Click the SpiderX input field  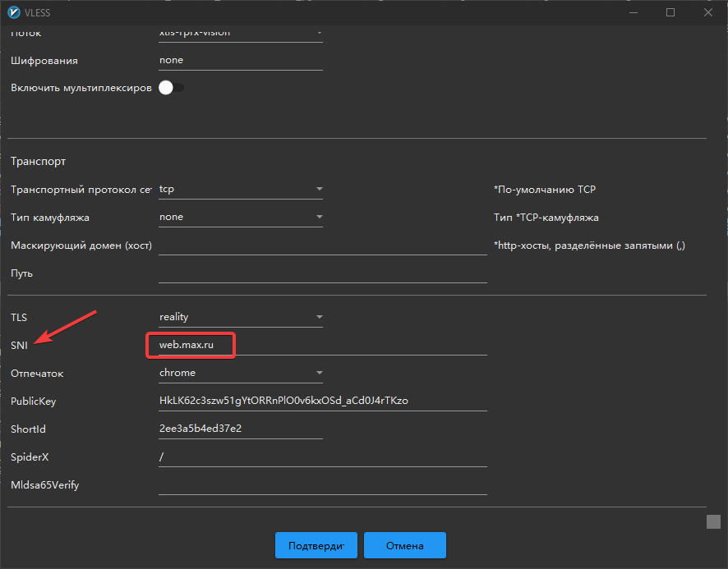tap(323, 457)
